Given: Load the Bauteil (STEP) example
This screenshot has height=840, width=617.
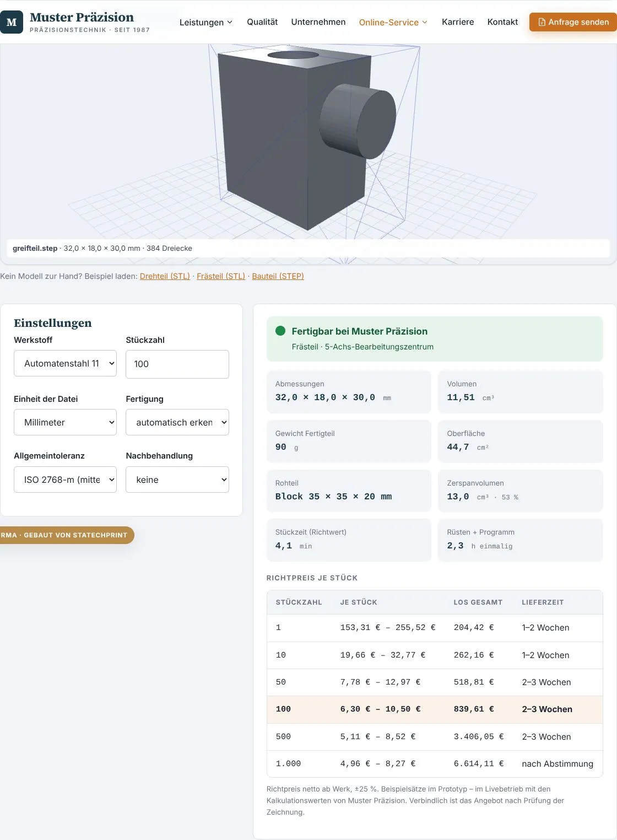Looking at the screenshot, I should (x=278, y=276).
